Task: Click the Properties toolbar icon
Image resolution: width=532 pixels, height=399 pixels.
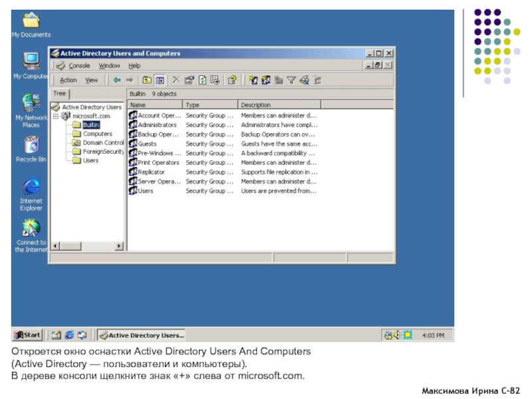Action: tap(190, 80)
